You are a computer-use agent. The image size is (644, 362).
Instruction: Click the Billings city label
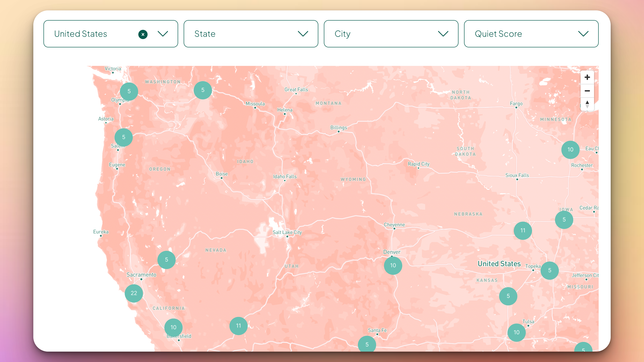point(338,127)
